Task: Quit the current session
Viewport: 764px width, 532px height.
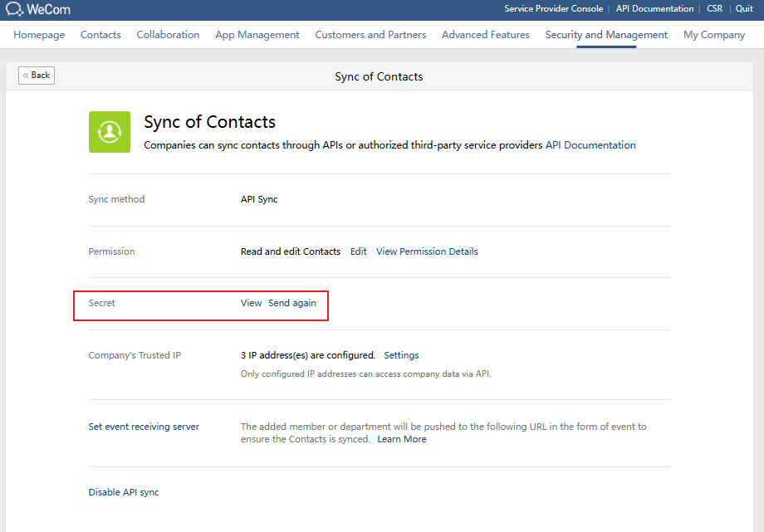Action: pos(743,9)
